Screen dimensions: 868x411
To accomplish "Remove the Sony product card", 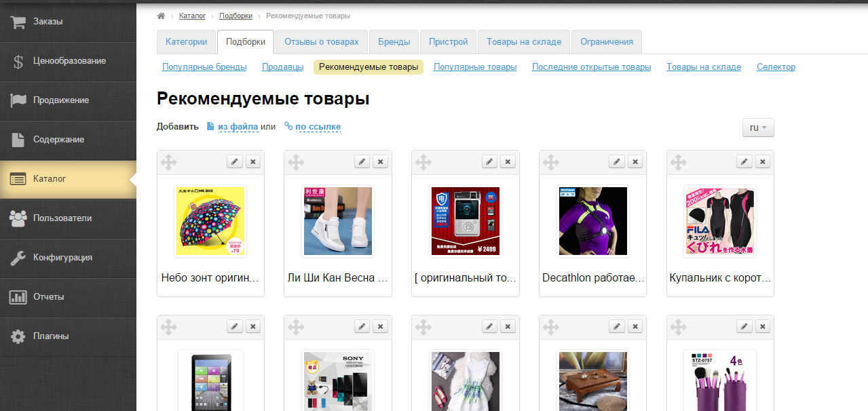I will 381,326.
